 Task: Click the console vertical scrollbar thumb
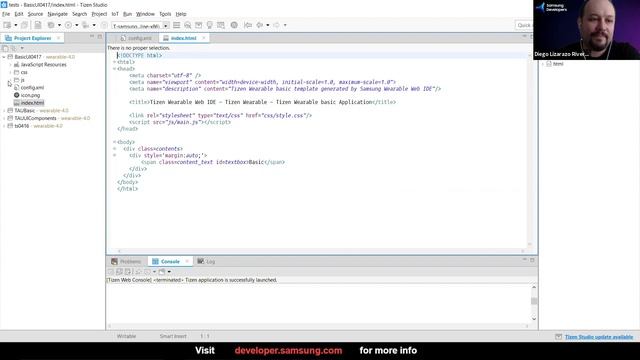[534, 301]
